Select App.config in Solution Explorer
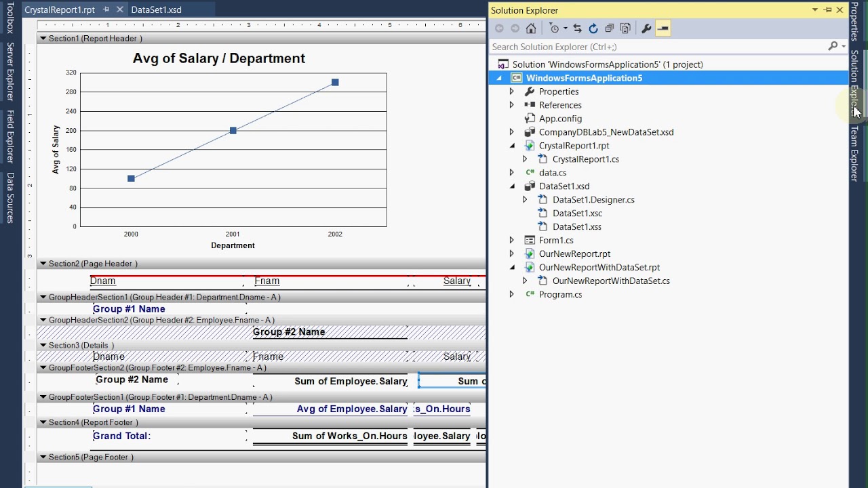Image resolution: width=868 pixels, height=488 pixels. point(560,119)
